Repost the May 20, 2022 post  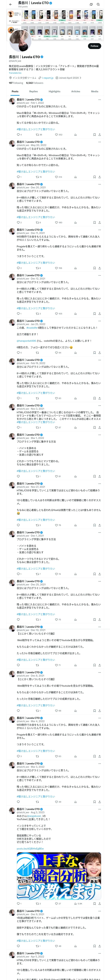(x=37, y=177)
